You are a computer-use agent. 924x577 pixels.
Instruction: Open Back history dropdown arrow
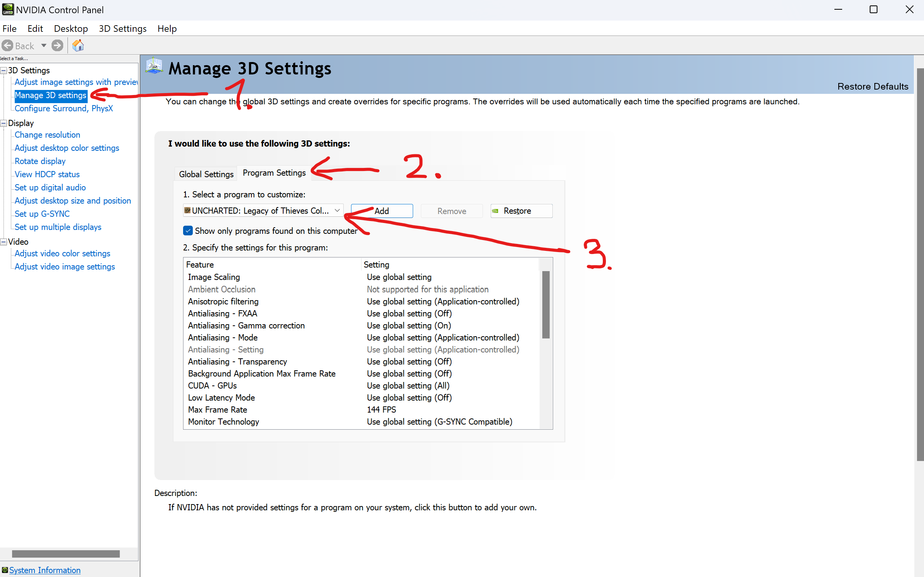pyautogui.click(x=44, y=46)
